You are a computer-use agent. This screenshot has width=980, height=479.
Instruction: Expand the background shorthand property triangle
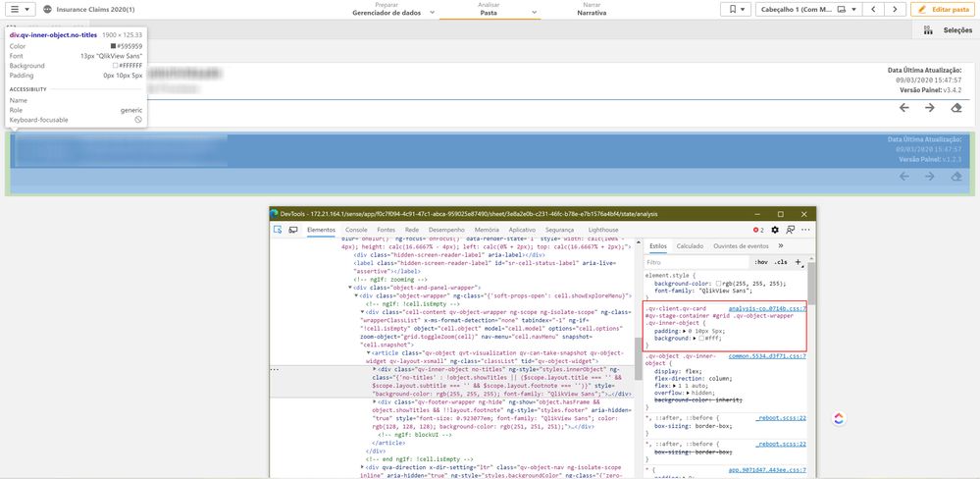pyautogui.click(x=695, y=339)
